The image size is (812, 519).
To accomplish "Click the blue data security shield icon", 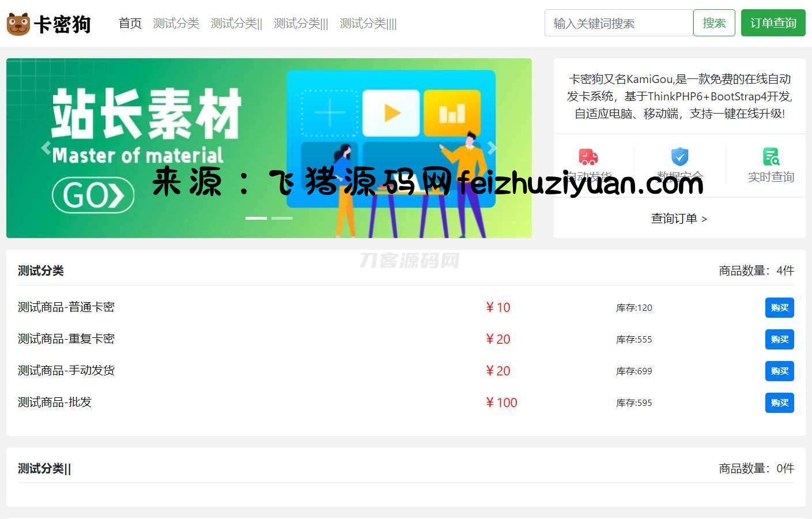I will [x=679, y=157].
